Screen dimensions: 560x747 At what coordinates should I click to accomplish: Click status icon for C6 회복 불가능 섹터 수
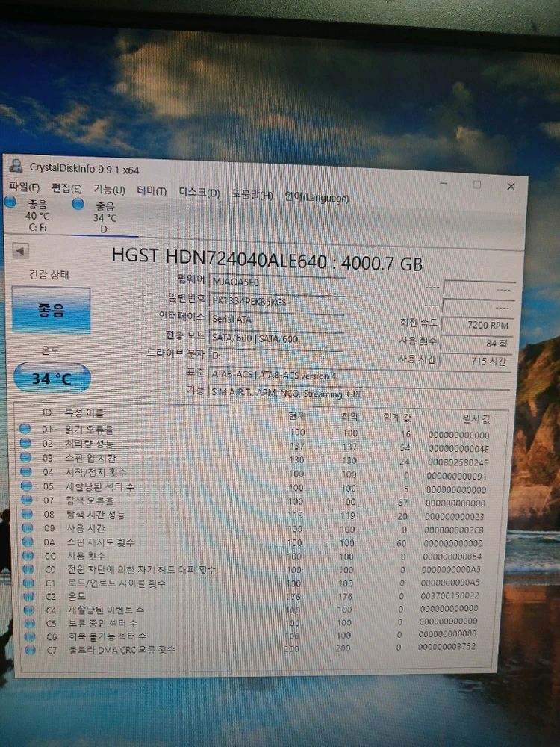pyautogui.click(x=30, y=636)
